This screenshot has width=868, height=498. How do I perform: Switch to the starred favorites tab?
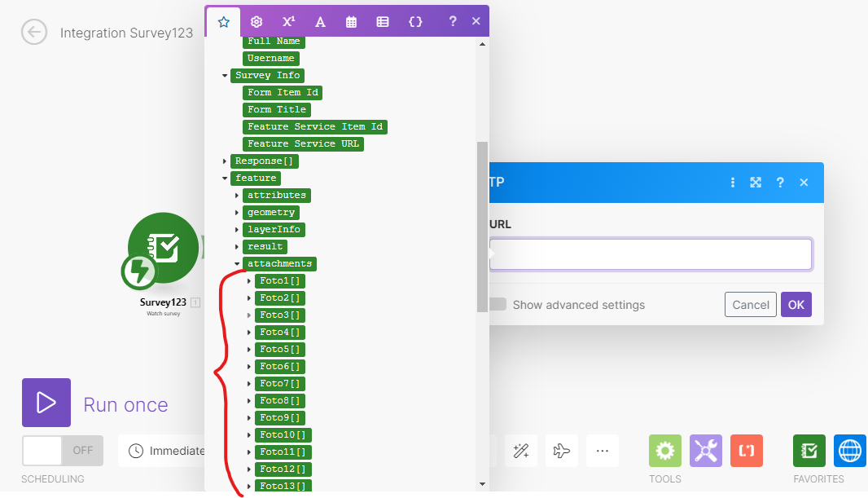[223, 22]
